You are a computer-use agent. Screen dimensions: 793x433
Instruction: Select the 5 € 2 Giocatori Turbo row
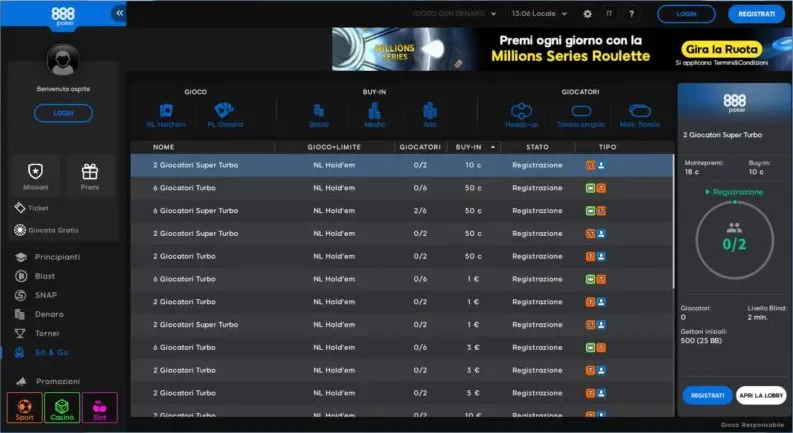(402, 393)
